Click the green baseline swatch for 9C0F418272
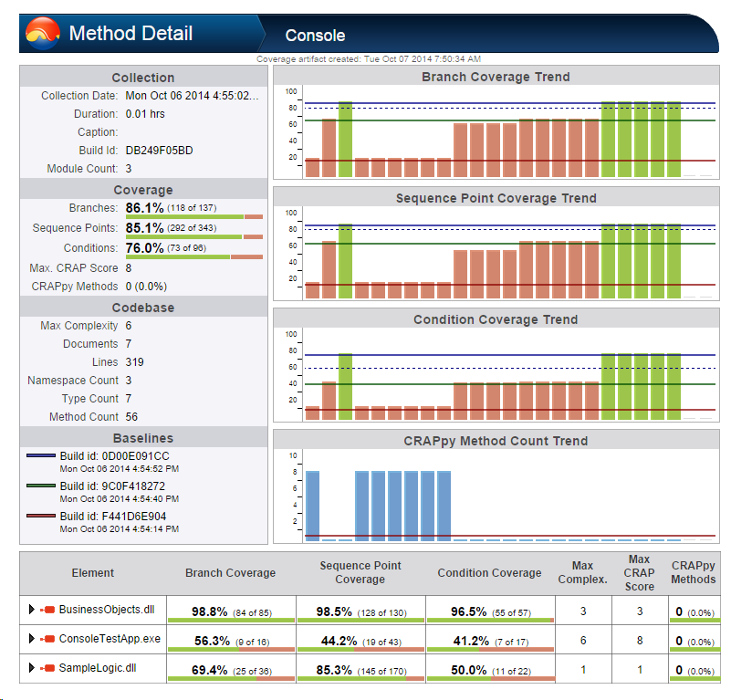This screenshot has width=731, height=700. pos(42,486)
